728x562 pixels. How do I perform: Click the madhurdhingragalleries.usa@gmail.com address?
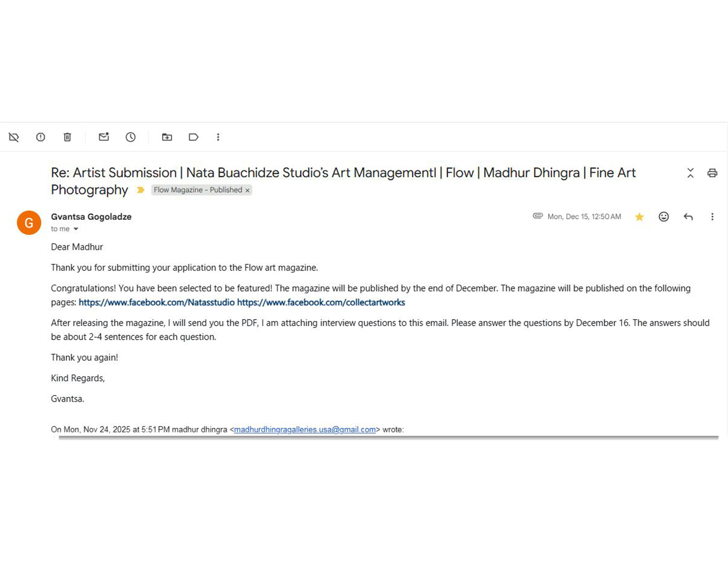tap(305, 429)
